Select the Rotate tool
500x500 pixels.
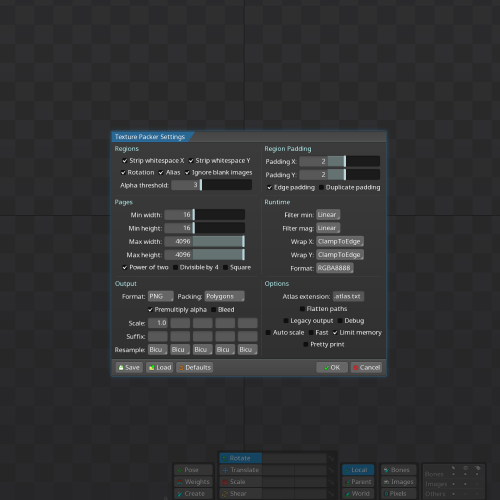tap(240, 458)
